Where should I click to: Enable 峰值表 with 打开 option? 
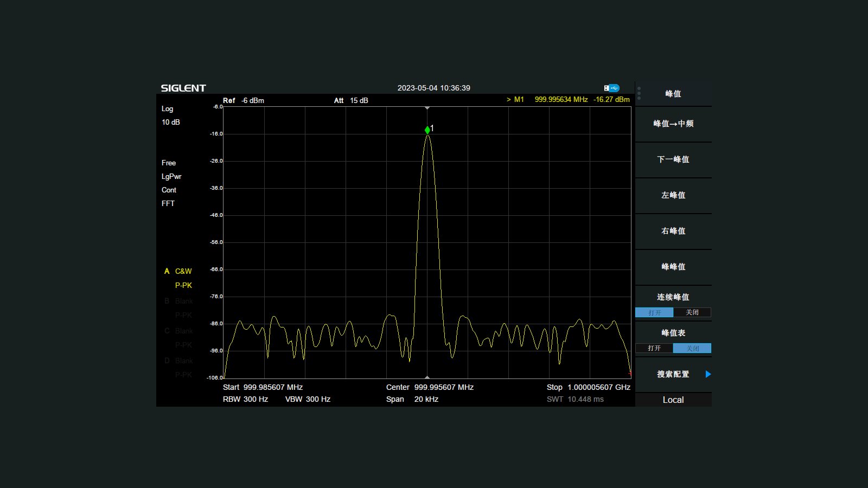(x=654, y=348)
